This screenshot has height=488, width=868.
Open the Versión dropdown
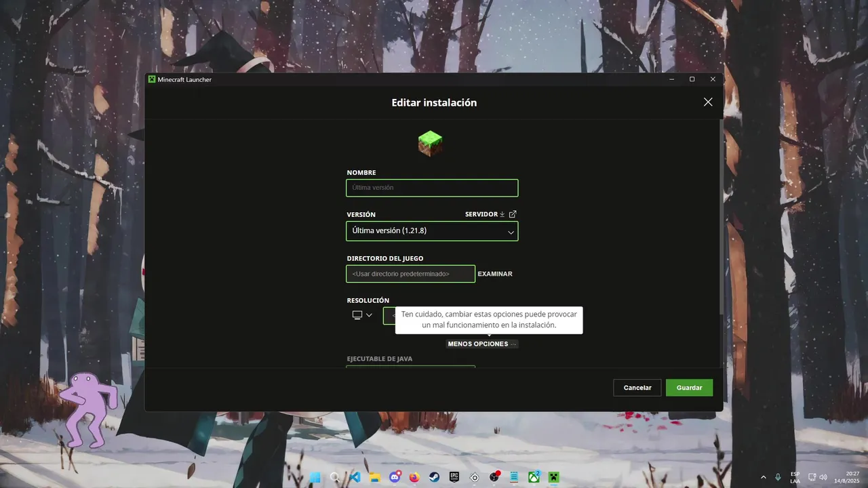[x=432, y=231]
